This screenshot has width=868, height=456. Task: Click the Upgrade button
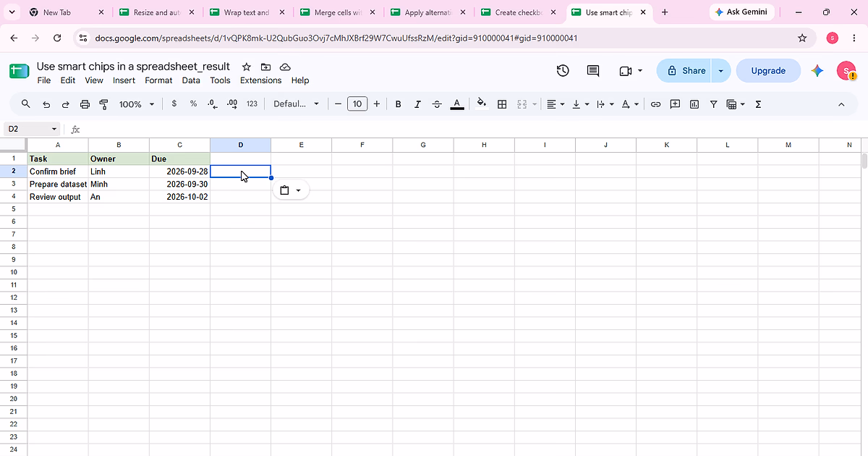pyautogui.click(x=768, y=70)
